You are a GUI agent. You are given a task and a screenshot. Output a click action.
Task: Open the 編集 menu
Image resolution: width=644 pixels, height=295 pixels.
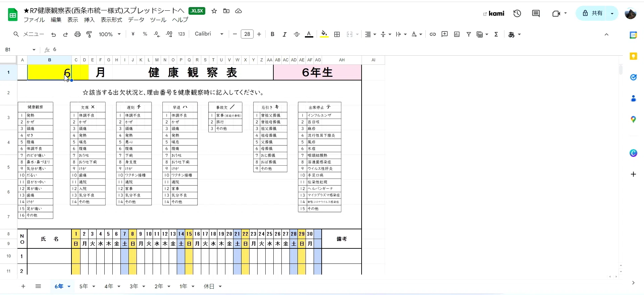coord(56,20)
